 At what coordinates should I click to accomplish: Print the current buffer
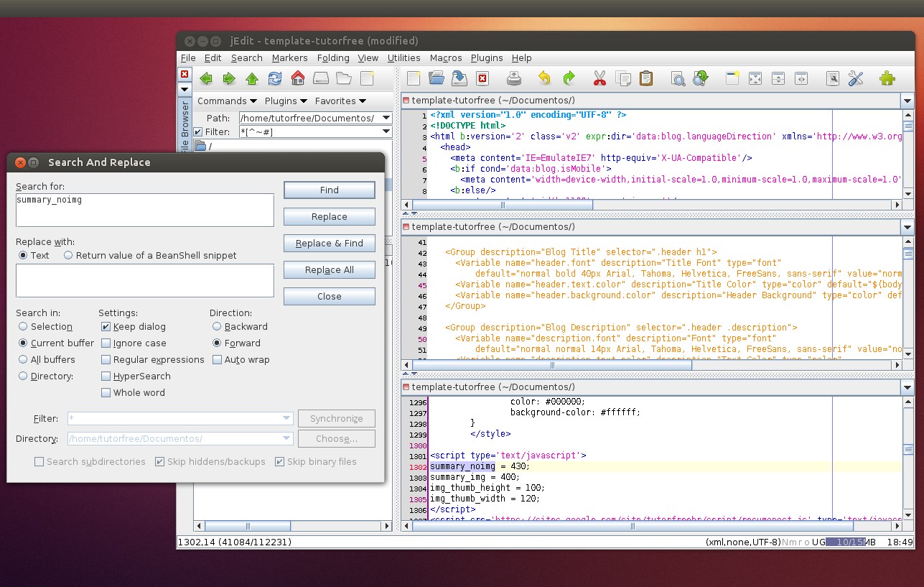[x=514, y=79]
